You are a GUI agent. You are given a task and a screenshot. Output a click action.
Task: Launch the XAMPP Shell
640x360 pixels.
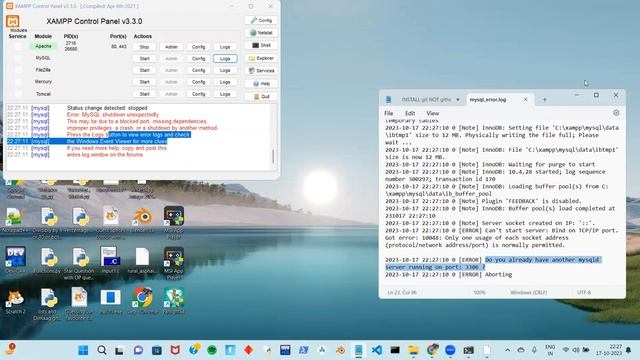pyautogui.click(x=261, y=45)
